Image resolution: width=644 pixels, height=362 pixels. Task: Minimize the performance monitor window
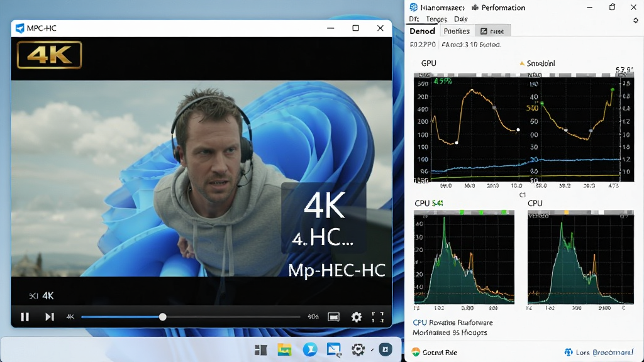[589, 8]
